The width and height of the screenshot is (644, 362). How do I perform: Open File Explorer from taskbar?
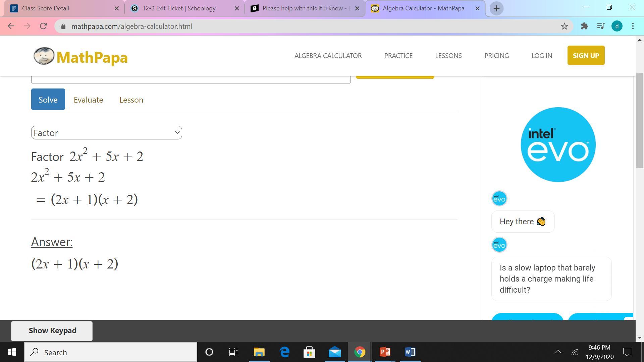tap(259, 352)
